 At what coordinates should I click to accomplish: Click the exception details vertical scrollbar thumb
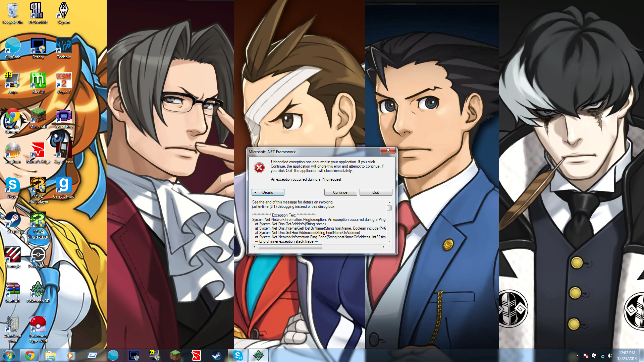coord(389,208)
